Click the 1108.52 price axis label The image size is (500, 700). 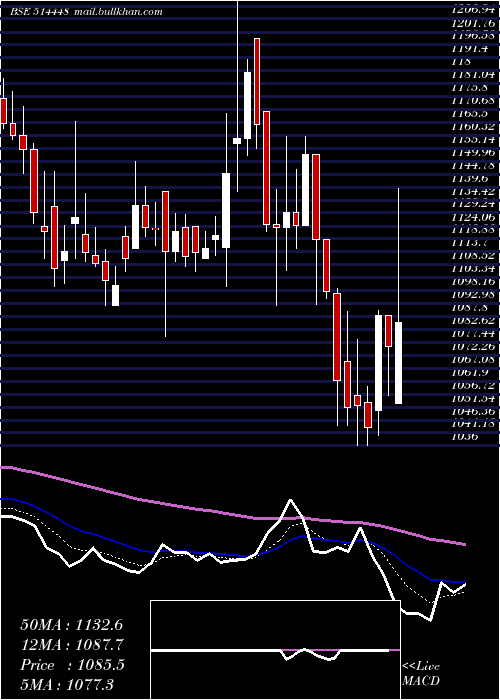click(x=473, y=256)
